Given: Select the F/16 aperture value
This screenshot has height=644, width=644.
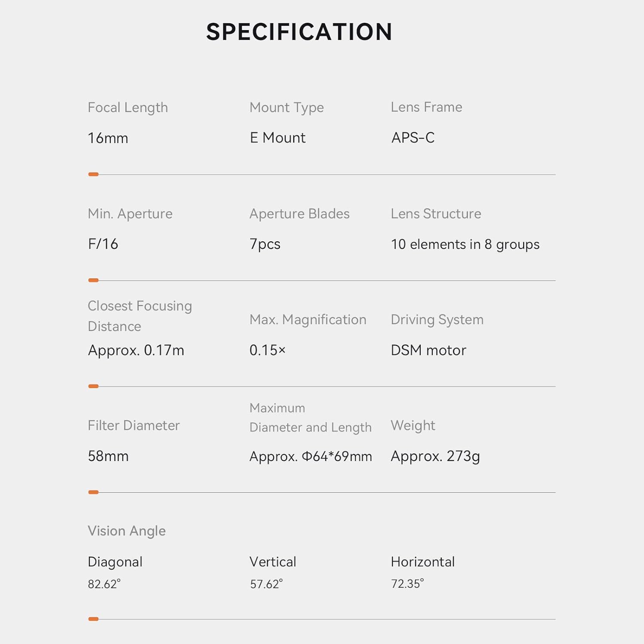Looking at the screenshot, I should (x=103, y=244).
